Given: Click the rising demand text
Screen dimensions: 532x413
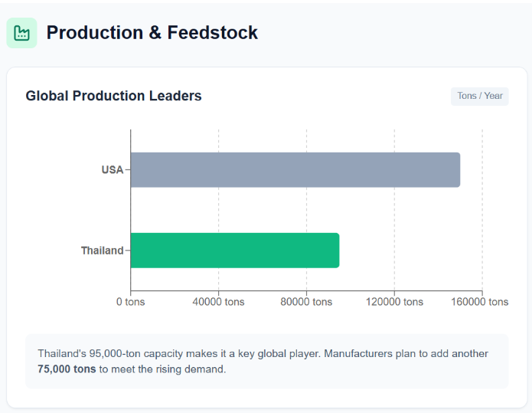Looking at the screenshot, I should pyautogui.click(x=196, y=369).
